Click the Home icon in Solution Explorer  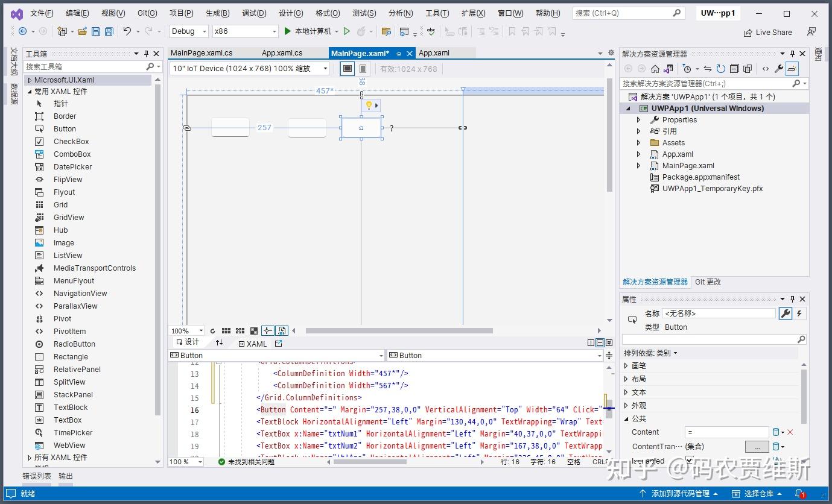click(x=655, y=69)
